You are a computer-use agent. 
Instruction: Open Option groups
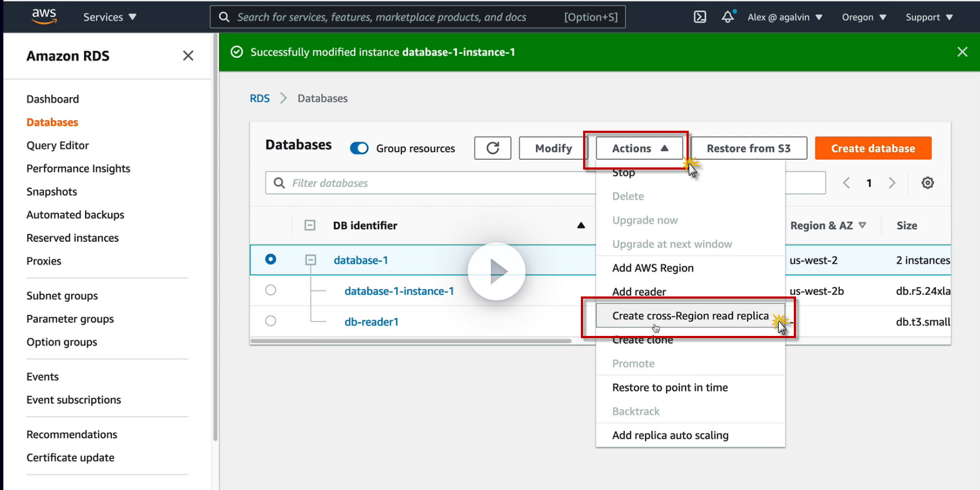pyautogui.click(x=62, y=342)
